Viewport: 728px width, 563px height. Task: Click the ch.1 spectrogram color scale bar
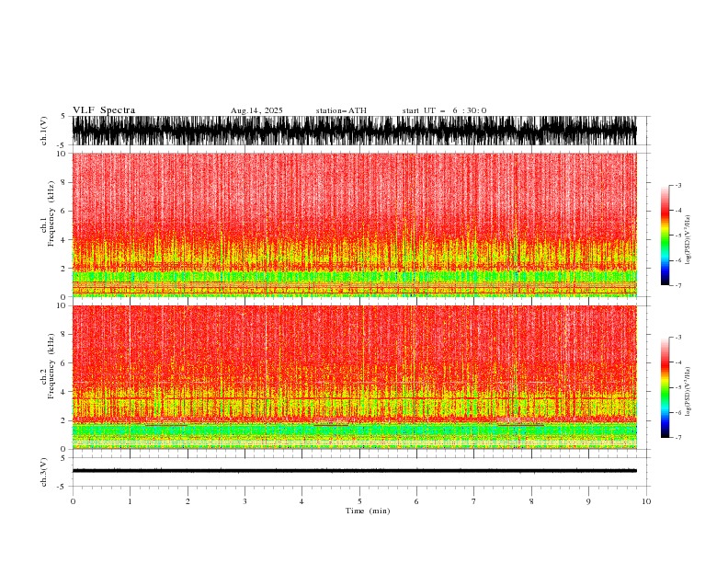pos(665,236)
